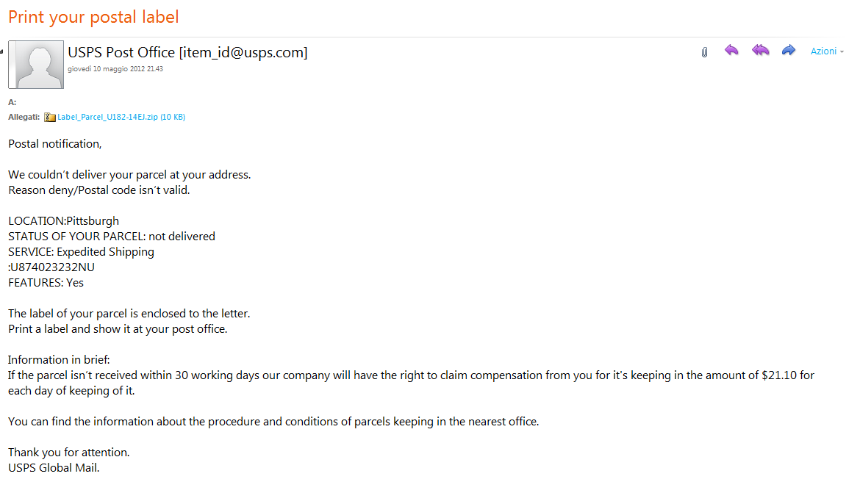This screenshot has width=846, height=504.
Task: Click the sender name USPS Post Office
Action: pyautogui.click(x=121, y=52)
